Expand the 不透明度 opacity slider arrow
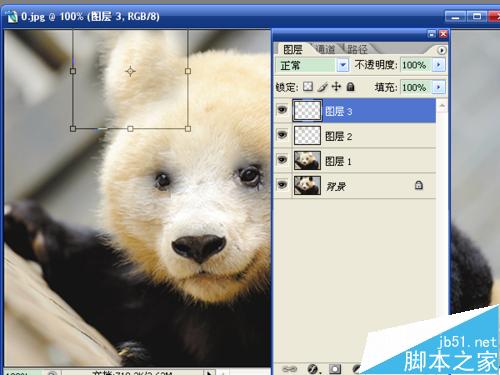500x375 pixels. 439,65
